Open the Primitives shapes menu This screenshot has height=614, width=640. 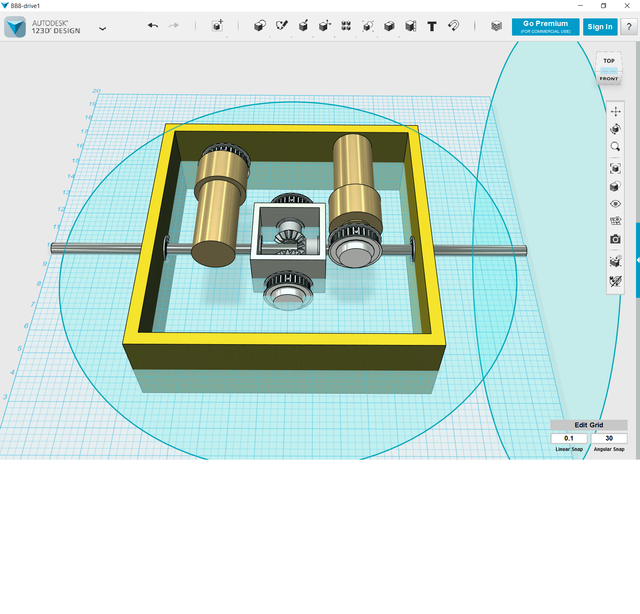coord(260,26)
